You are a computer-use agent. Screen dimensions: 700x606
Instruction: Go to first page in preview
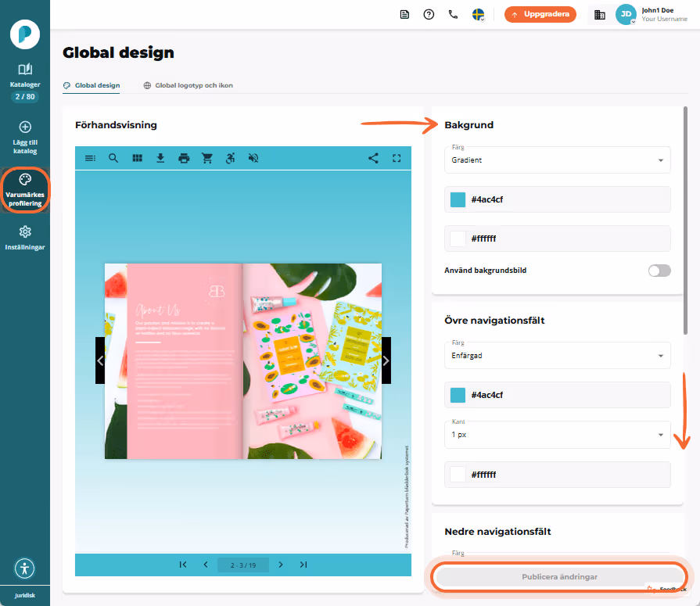pyautogui.click(x=182, y=565)
